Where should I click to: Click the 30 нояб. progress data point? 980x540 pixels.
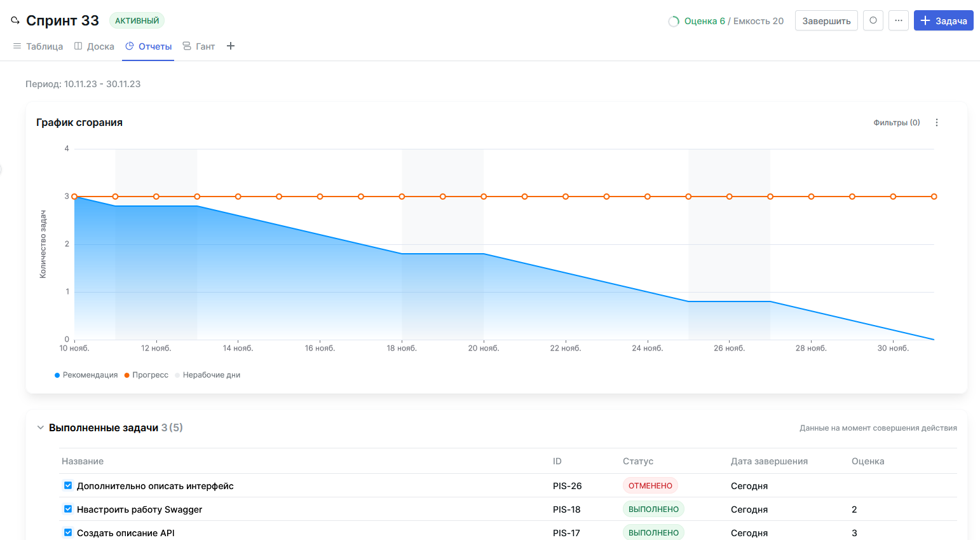(893, 197)
